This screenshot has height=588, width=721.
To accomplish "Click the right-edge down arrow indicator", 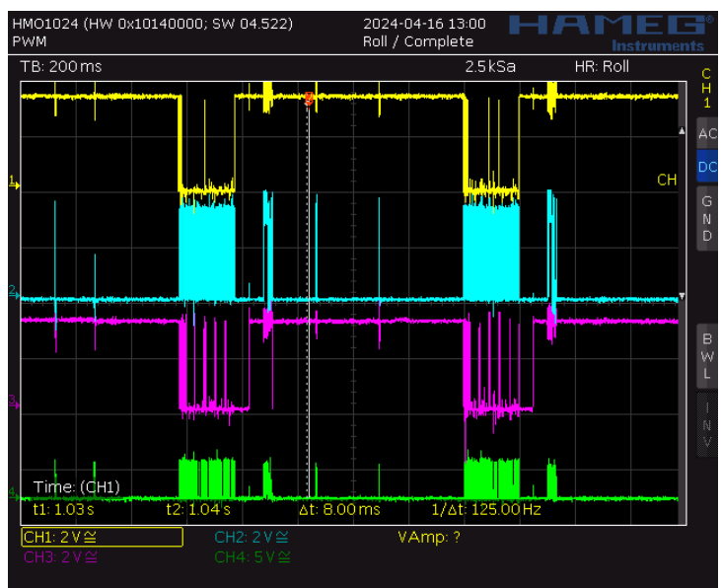I will 681,297.
